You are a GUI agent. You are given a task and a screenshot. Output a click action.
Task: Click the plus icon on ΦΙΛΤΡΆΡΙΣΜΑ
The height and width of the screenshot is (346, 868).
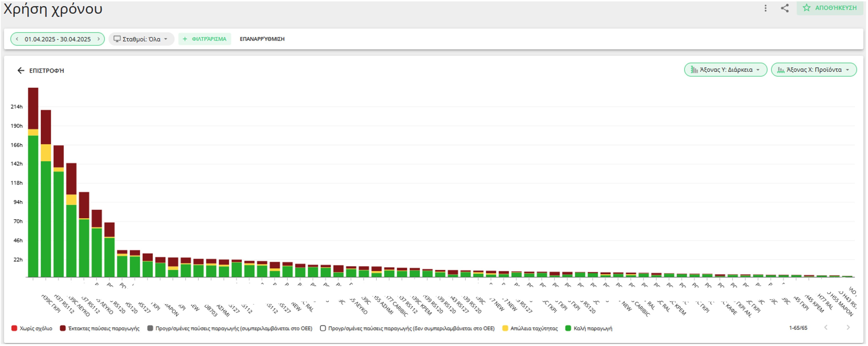pyautogui.click(x=185, y=39)
